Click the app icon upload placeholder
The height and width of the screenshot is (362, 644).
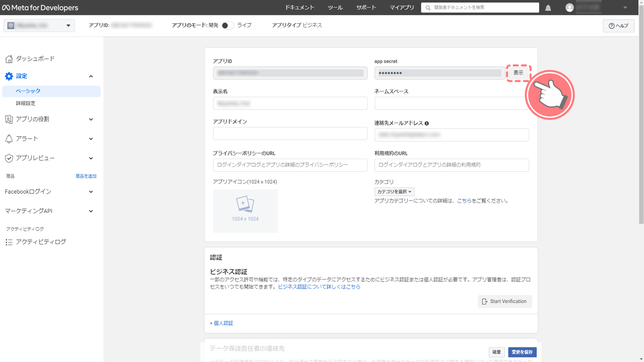[245, 211]
